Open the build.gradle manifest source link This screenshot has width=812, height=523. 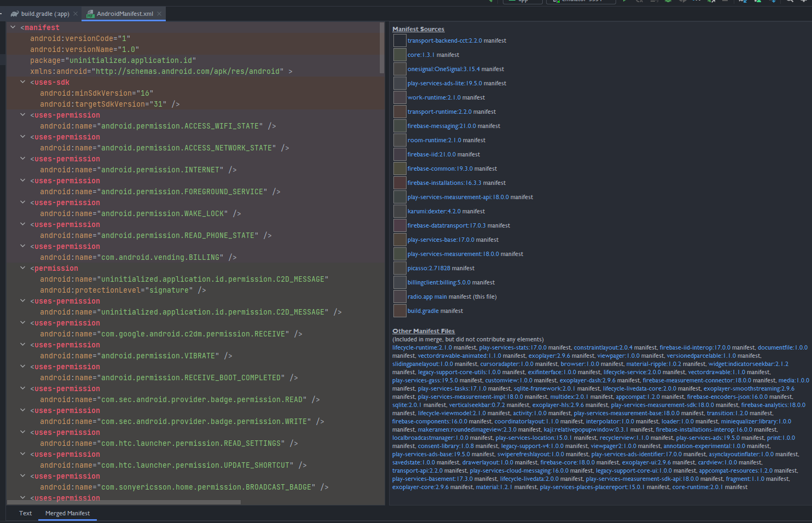pyautogui.click(x=423, y=311)
